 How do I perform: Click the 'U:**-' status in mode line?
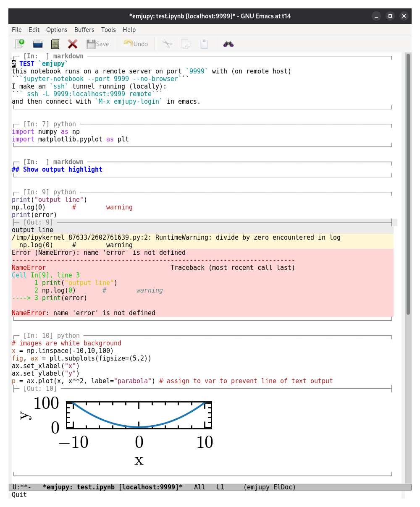(21, 487)
